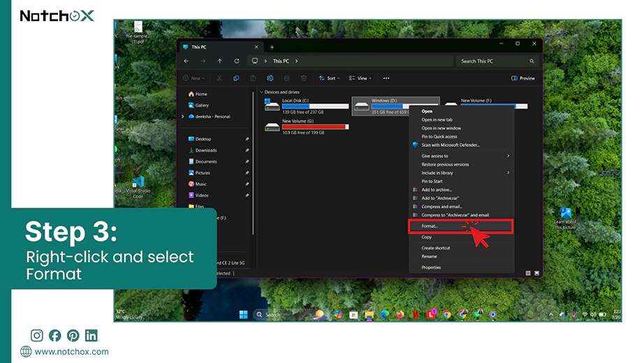644x363 pixels.
Task: Expand Give access to submenu
Action: click(461, 156)
